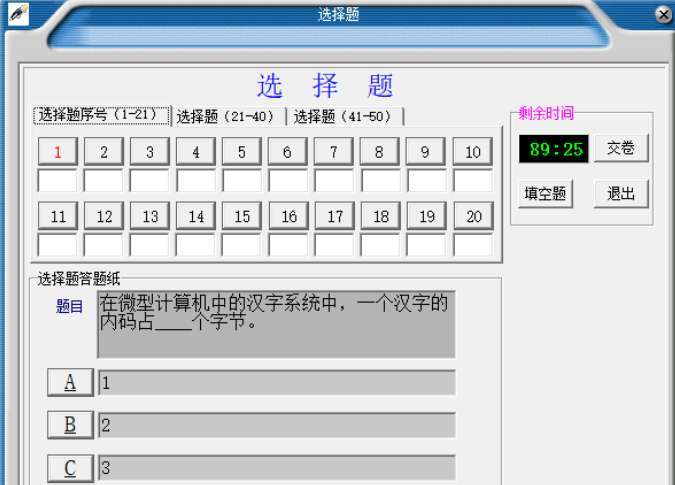The height and width of the screenshot is (485, 675).
Task: Click the 题目 question text box
Action: (x=276, y=324)
